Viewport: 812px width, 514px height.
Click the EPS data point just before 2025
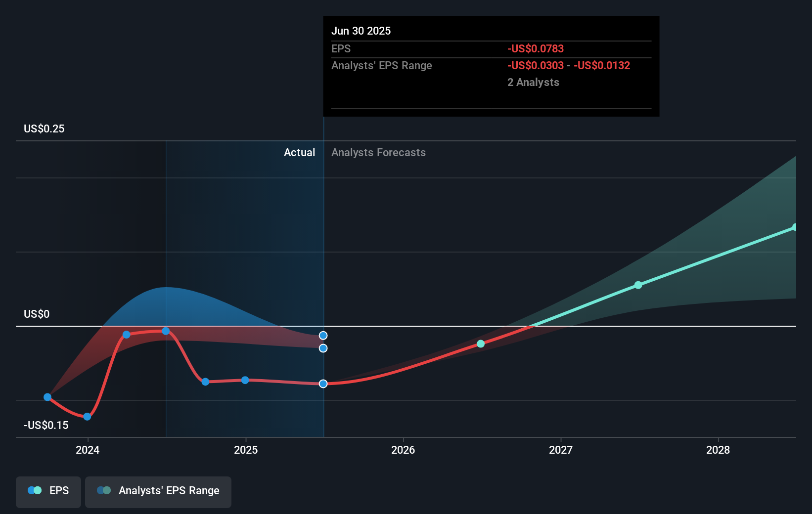click(205, 382)
